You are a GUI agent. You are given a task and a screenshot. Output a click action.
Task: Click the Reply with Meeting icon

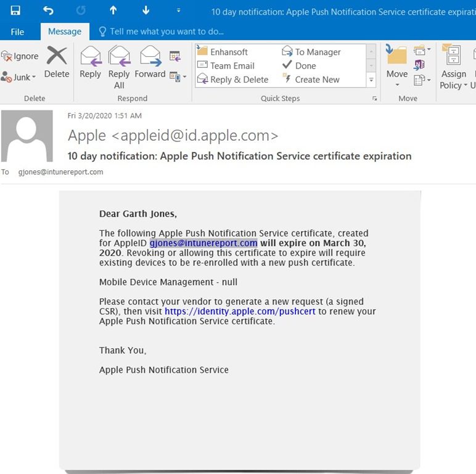click(175, 56)
